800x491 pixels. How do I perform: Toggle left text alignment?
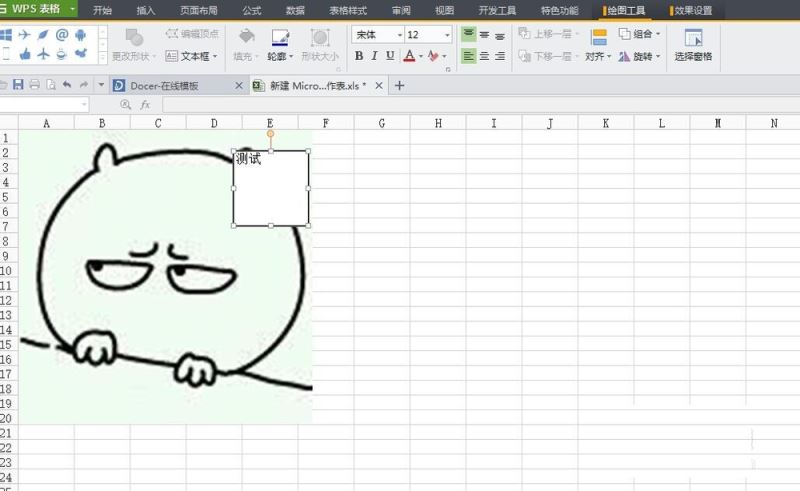tap(468, 56)
